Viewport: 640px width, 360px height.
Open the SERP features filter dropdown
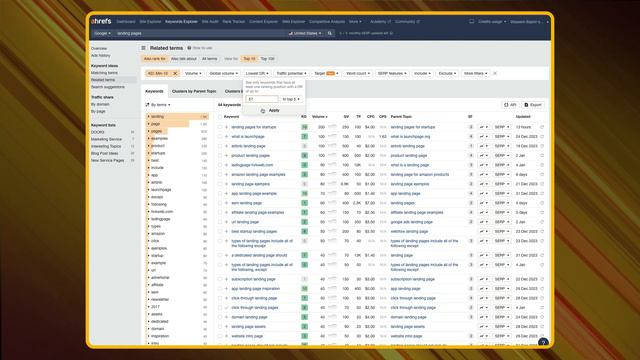pyautogui.click(x=392, y=73)
